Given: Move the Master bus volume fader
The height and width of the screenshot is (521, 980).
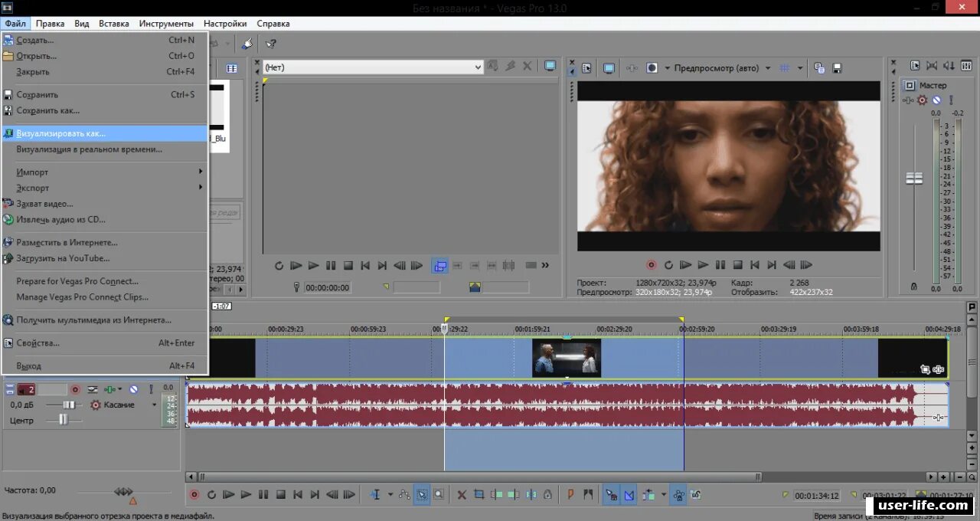Looking at the screenshot, I should coord(914,178).
